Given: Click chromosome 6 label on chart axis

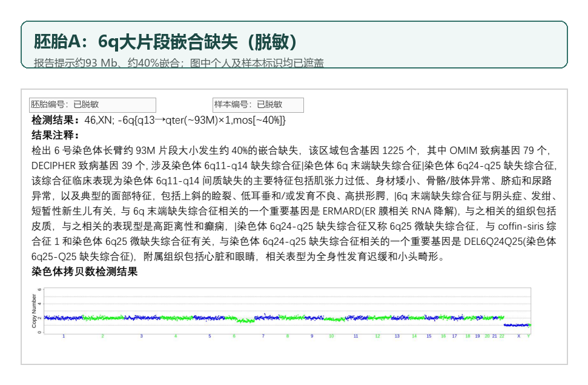Looking at the screenshot, I should [234, 336].
